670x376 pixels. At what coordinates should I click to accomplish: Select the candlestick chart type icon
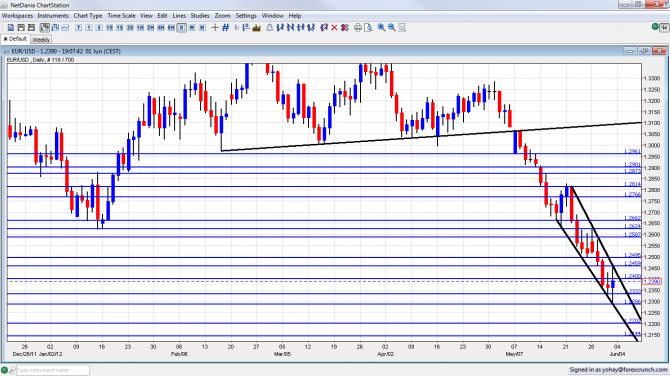[45, 27]
